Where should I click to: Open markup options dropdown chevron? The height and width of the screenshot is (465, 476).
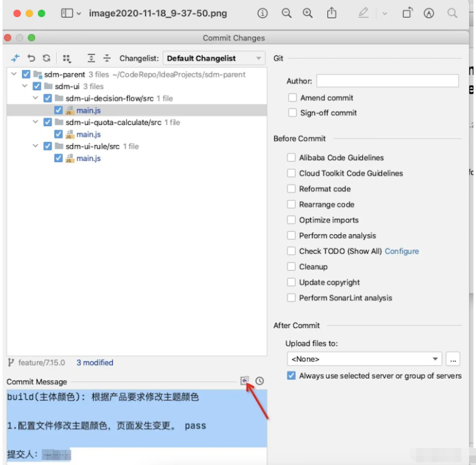click(385, 13)
